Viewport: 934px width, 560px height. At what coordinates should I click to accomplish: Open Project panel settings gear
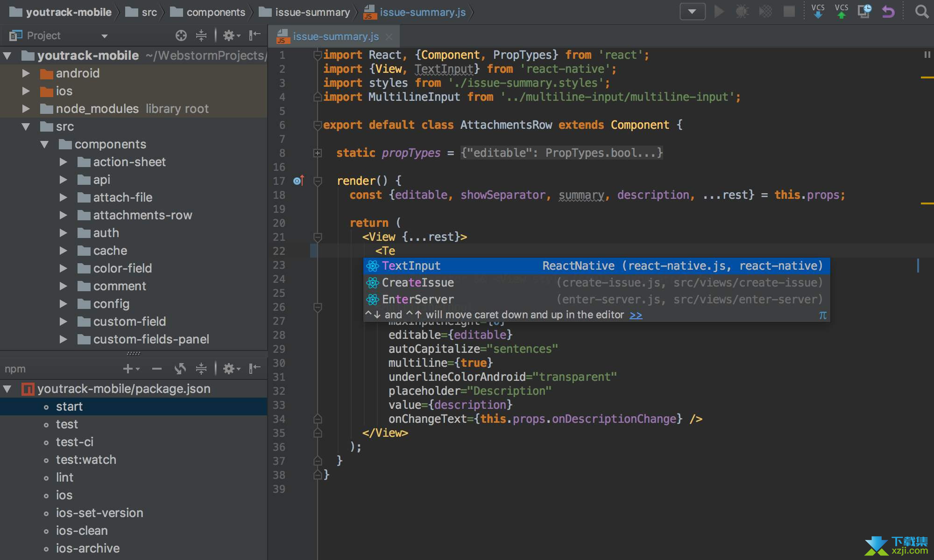231,35
